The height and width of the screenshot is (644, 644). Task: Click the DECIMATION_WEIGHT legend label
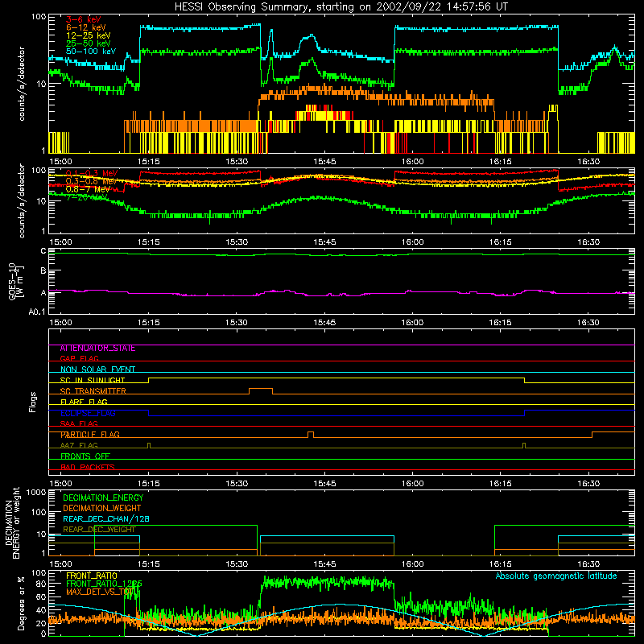(102, 509)
